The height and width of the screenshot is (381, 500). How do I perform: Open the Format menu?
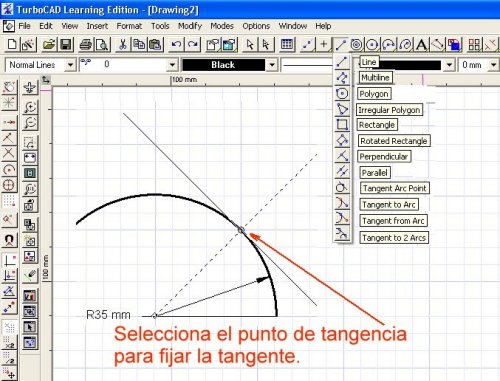pyautogui.click(x=129, y=26)
